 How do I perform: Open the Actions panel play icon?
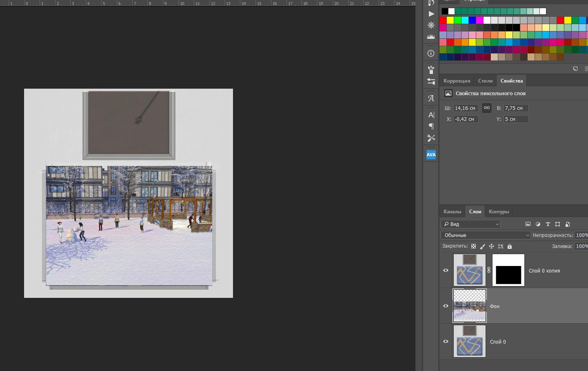coord(431,14)
